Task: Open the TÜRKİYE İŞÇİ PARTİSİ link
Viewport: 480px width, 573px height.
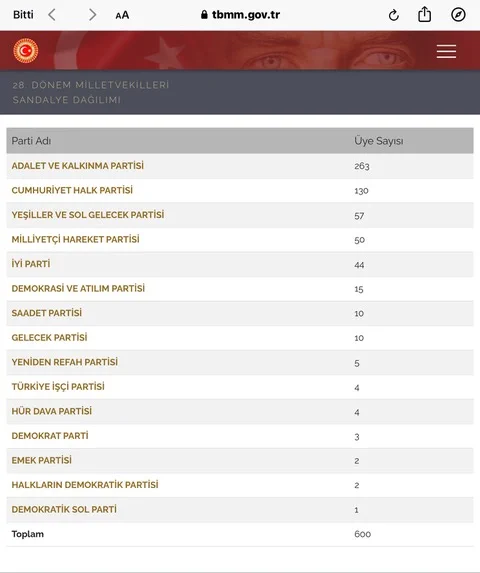Action: pos(58,387)
